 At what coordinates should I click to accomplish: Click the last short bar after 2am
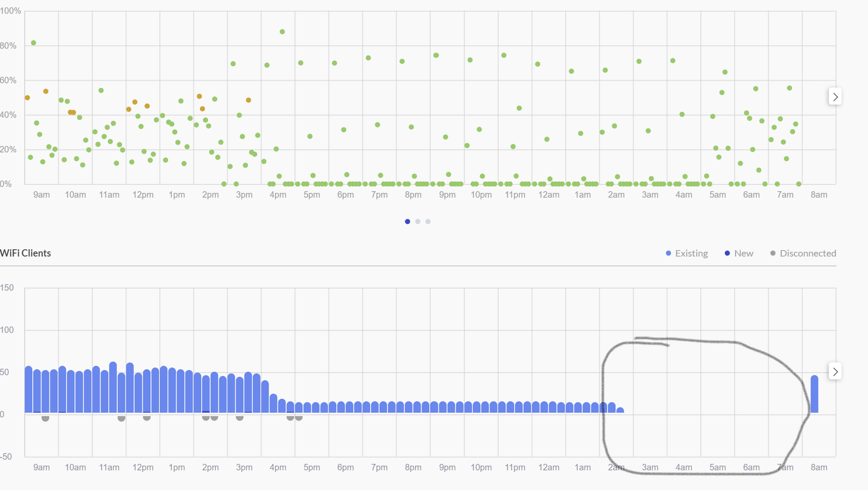(620, 410)
